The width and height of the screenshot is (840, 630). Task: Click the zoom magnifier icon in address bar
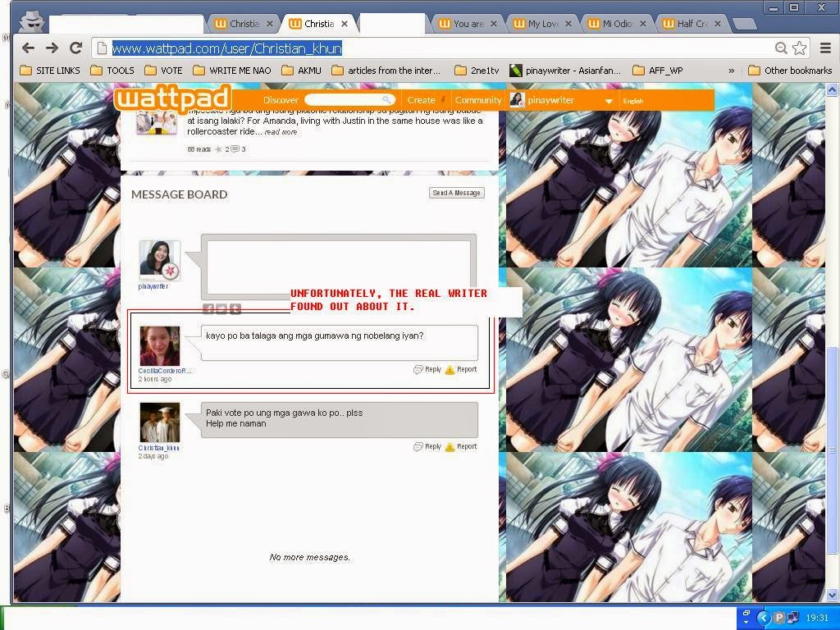click(781, 48)
